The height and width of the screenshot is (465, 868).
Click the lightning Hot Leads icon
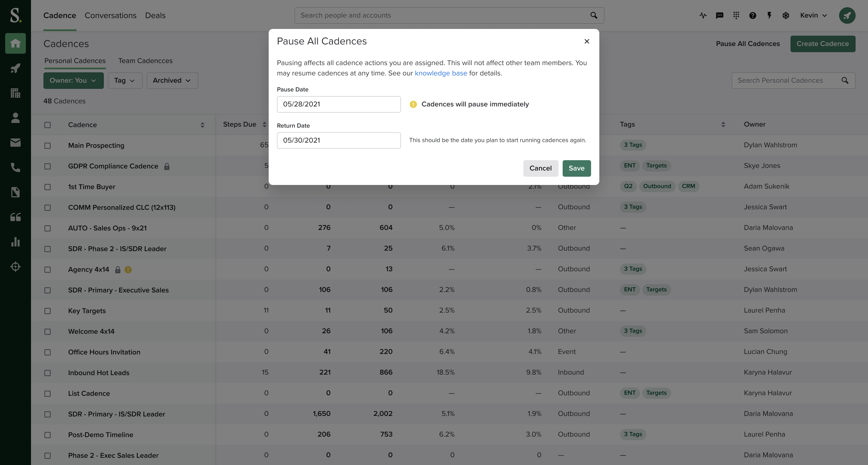point(769,15)
